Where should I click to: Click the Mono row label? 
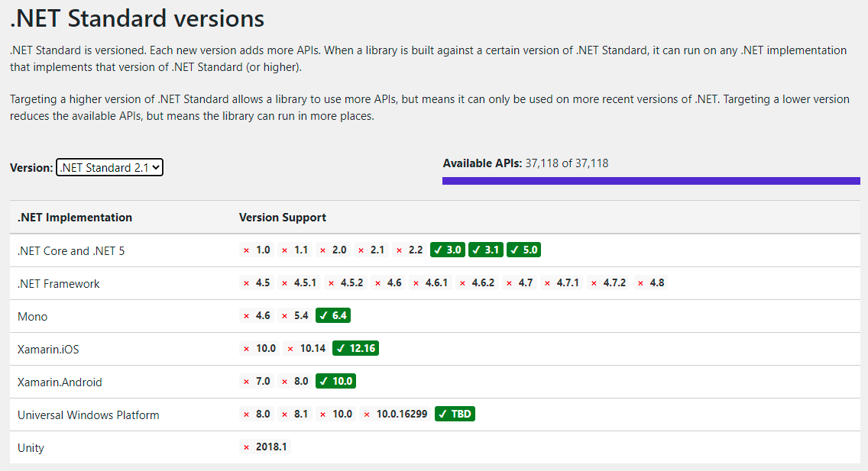coord(32,317)
